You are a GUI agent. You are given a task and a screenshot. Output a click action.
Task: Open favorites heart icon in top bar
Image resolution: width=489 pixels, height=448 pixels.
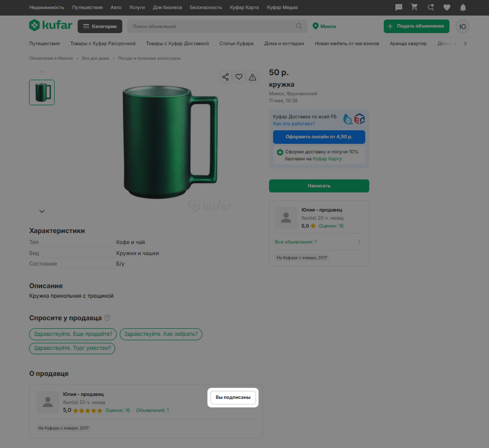tap(447, 8)
